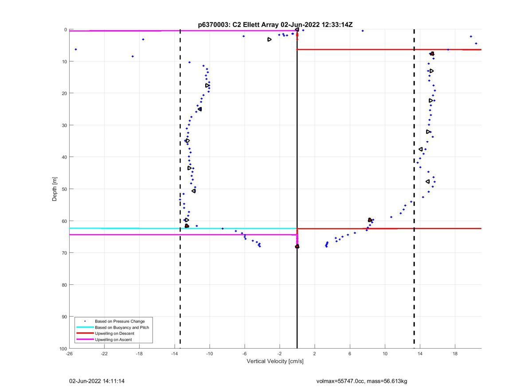Click velocity axis tick label '14'
Viewport: 532px width, 392px height.
click(x=420, y=353)
